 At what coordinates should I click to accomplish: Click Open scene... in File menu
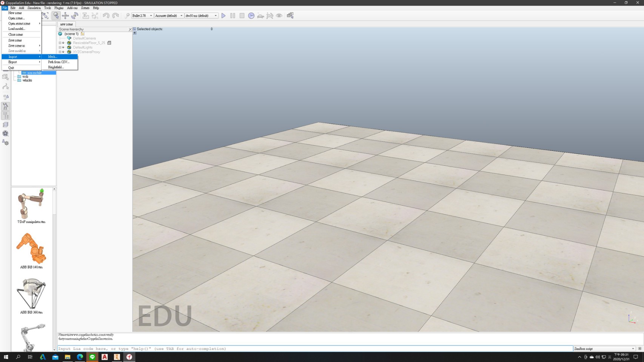click(22, 18)
